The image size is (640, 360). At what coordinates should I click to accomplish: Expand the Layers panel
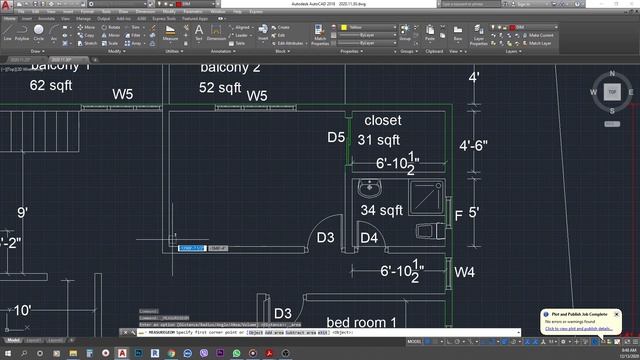[x=513, y=51]
